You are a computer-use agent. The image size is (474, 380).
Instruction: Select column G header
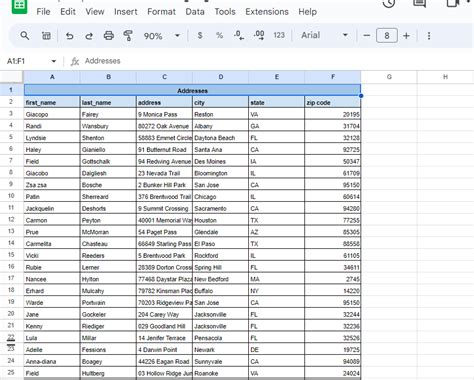coord(389,77)
